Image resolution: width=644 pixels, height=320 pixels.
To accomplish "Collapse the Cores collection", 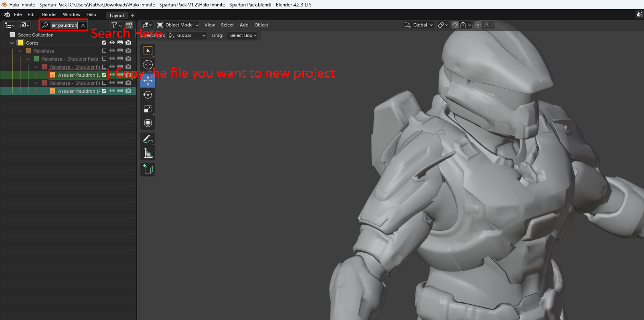I will pyautogui.click(x=12, y=43).
